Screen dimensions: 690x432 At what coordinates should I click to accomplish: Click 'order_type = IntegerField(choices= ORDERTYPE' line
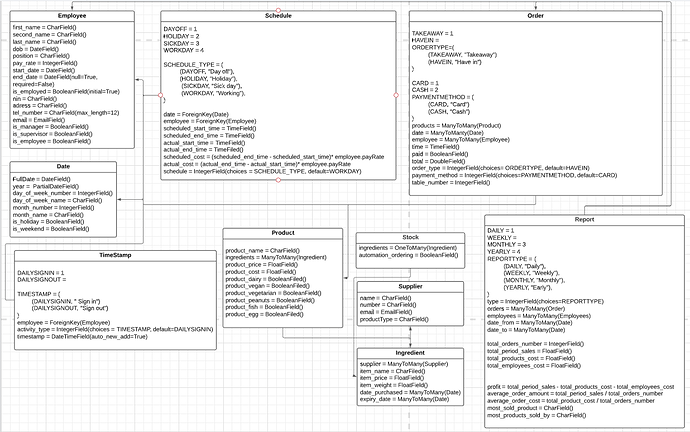501,168
